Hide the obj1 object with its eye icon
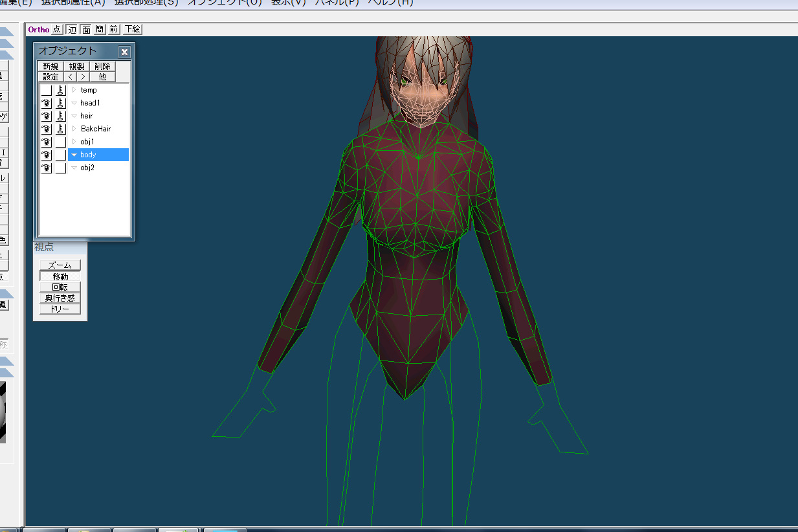The image size is (798, 532). 46,142
